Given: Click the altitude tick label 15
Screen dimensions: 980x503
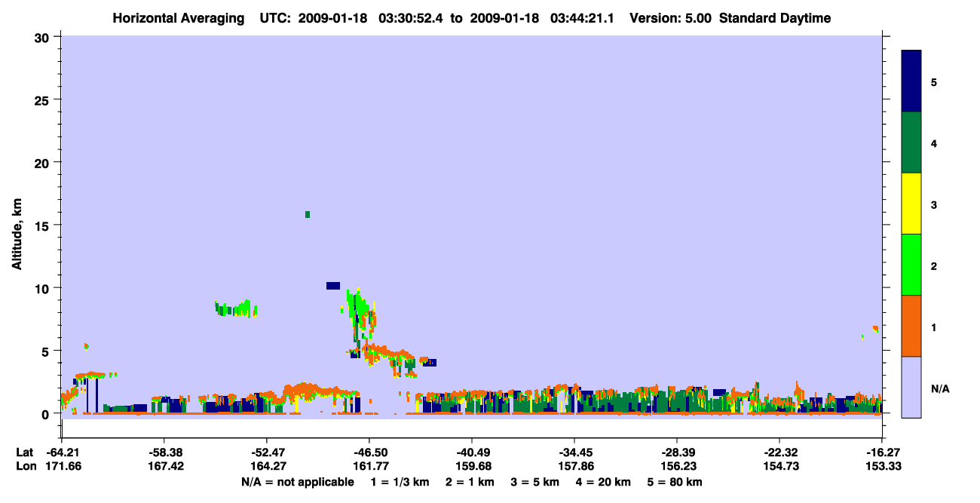Looking at the screenshot, I should point(44,225).
